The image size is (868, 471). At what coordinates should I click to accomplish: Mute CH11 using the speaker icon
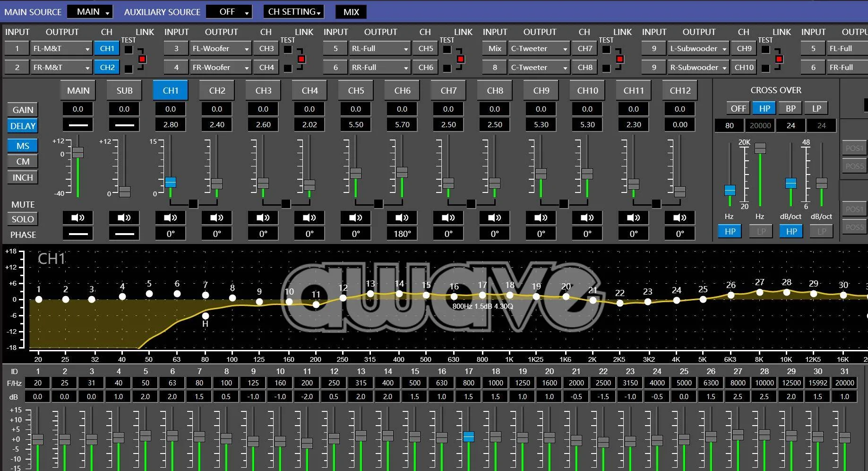click(634, 218)
